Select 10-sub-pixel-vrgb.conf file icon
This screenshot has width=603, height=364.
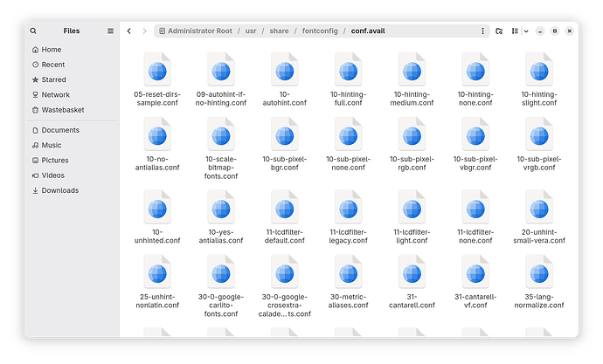(x=539, y=134)
